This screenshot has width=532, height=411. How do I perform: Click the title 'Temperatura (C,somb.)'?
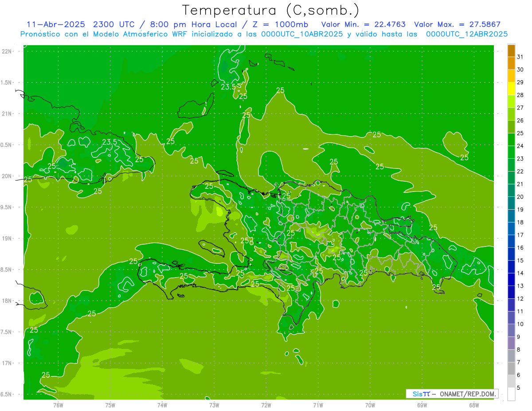271,11
